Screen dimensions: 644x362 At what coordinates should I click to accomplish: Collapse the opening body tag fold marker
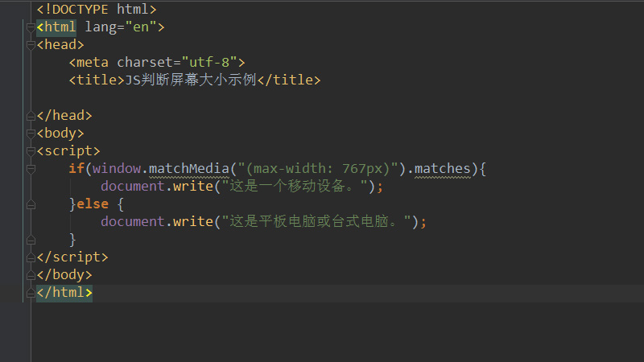click(x=31, y=134)
